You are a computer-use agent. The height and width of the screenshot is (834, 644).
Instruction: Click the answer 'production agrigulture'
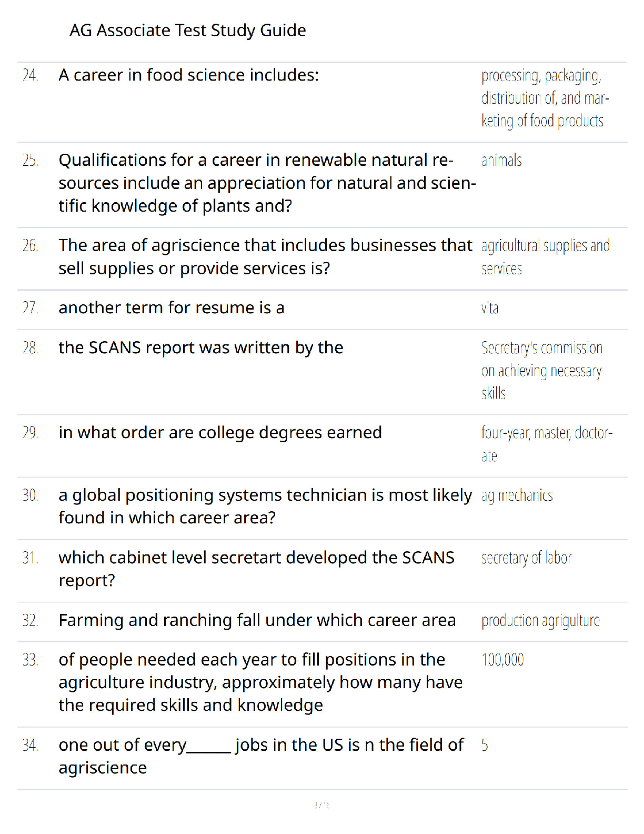[540, 621]
